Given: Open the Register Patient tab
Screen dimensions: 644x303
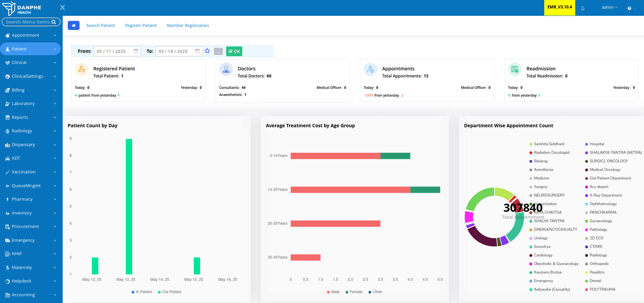Looking at the screenshot, I should point(141,26).
